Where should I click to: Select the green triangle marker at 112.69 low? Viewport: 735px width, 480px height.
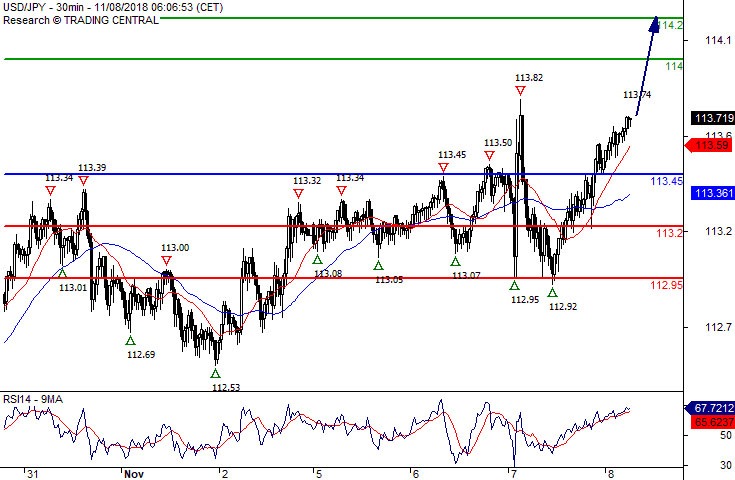(130, 341)
